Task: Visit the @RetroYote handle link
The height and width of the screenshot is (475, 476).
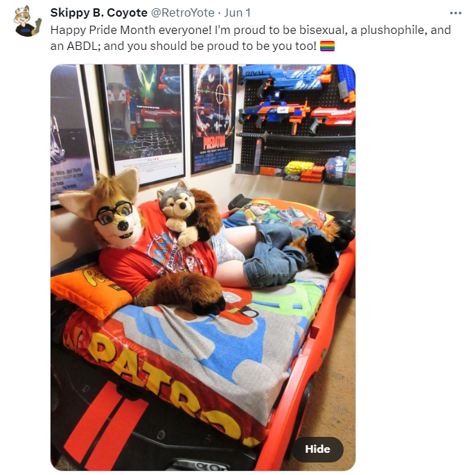Action: [x=183, y=12]
